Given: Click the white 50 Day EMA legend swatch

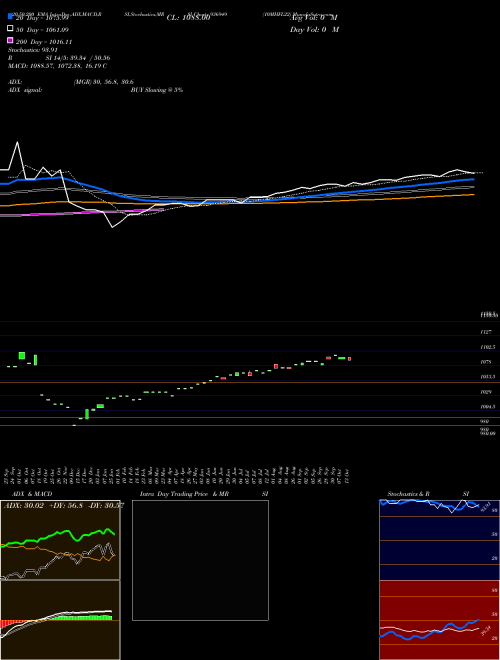Looking at the screenshot, I should (x=10, y=29).
